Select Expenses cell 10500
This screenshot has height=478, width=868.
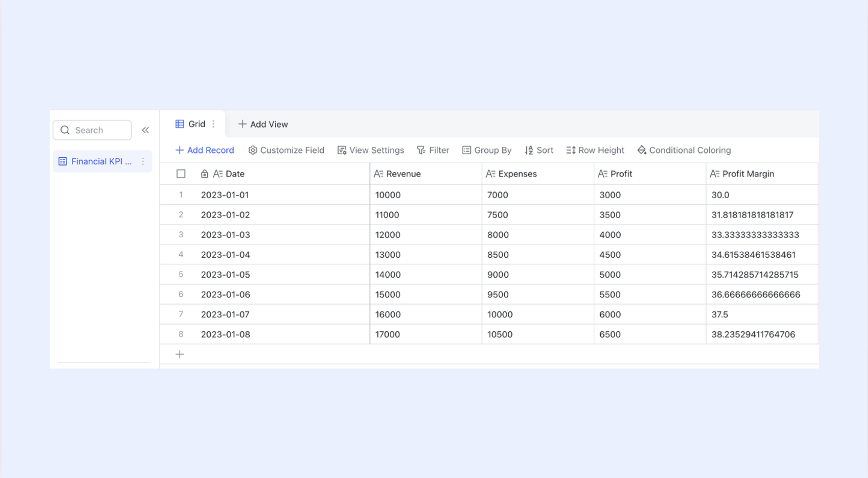click(538, 334)
